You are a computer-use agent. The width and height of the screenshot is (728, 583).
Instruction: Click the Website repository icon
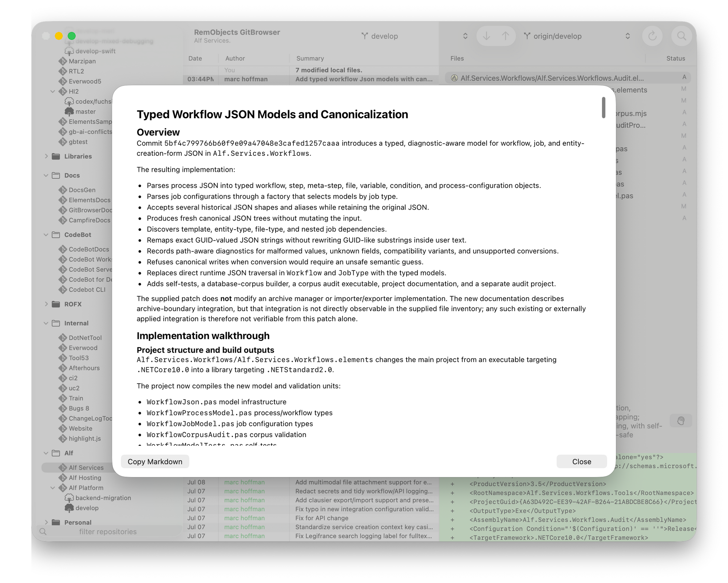point(63,429)
